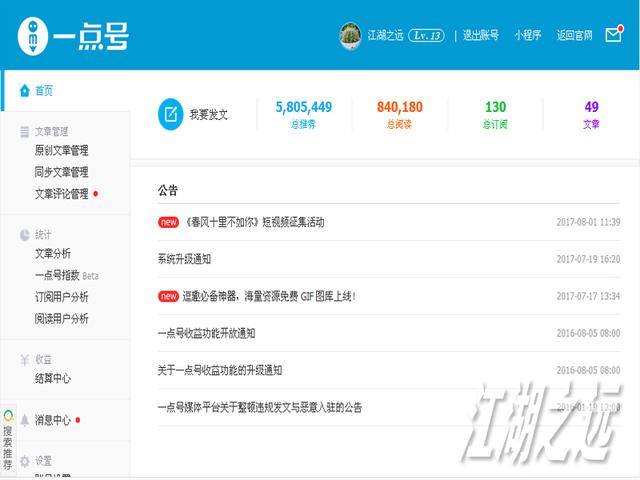
Task: Click the date 2017-07-17 13:34
Action: click(x=588, y=296)
